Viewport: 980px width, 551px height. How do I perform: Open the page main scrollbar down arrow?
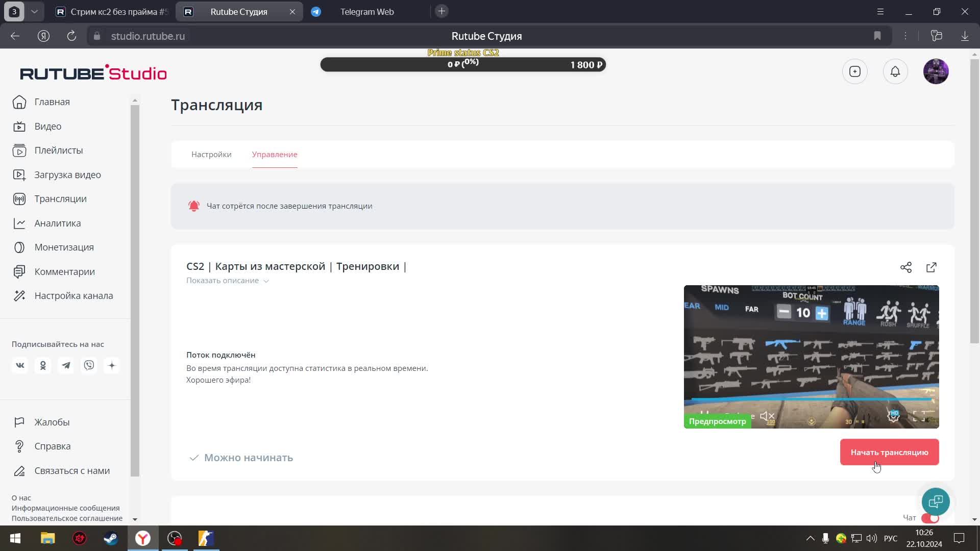(x=974, y=519)
